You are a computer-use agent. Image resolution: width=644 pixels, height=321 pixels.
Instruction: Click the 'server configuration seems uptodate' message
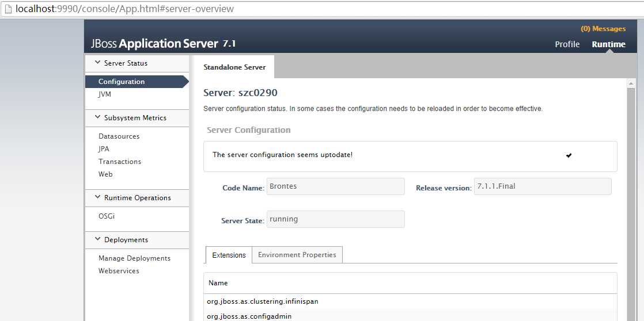pos(283,155)
